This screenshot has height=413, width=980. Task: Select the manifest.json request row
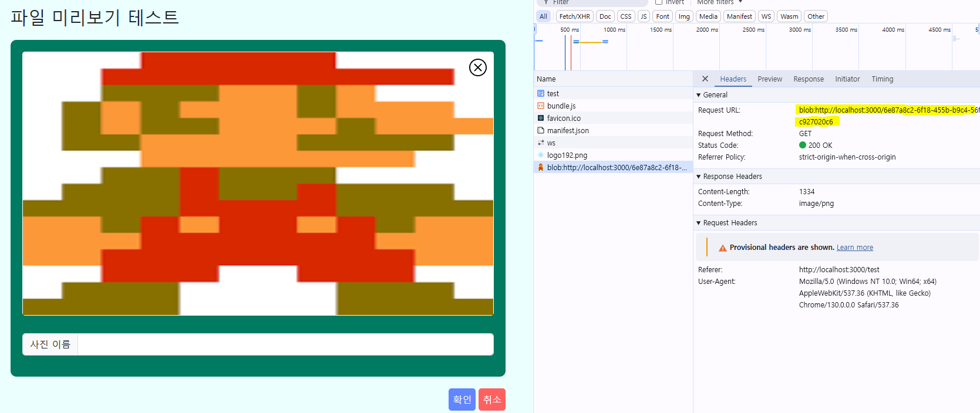613,130
